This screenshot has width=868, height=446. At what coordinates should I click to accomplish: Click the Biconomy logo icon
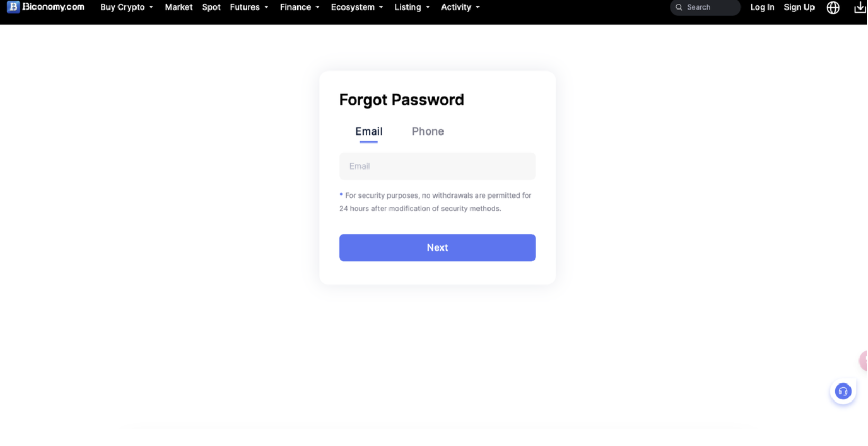(13, 7)
